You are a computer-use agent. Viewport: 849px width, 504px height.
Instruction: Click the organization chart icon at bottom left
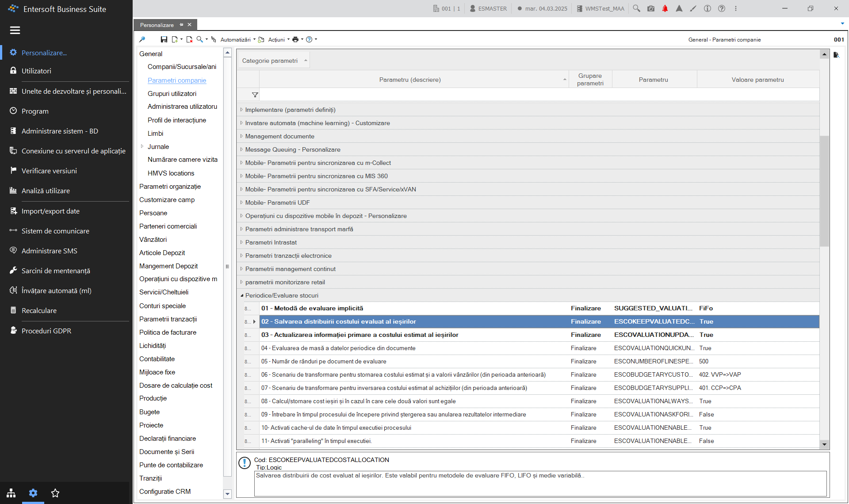click(11, 493)
